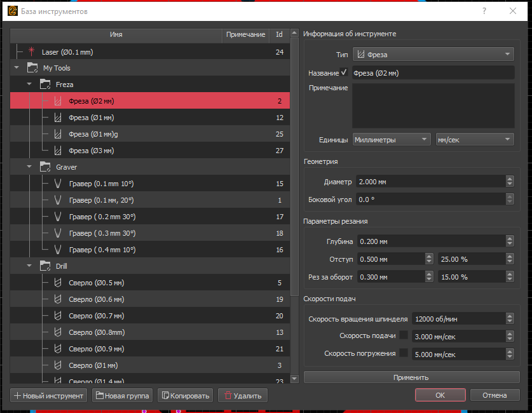Click the tool list scroll up arrow
The height and width of the screenshot is (413, 532).
click(294, 33)
